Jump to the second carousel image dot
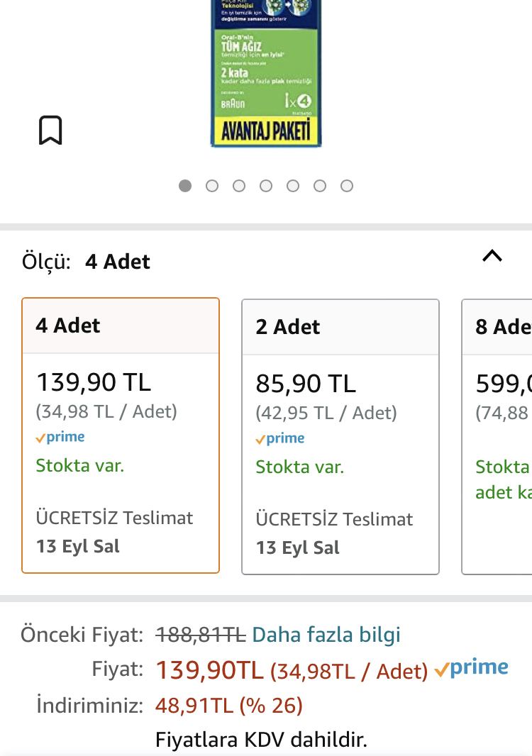 coord(212,186)
